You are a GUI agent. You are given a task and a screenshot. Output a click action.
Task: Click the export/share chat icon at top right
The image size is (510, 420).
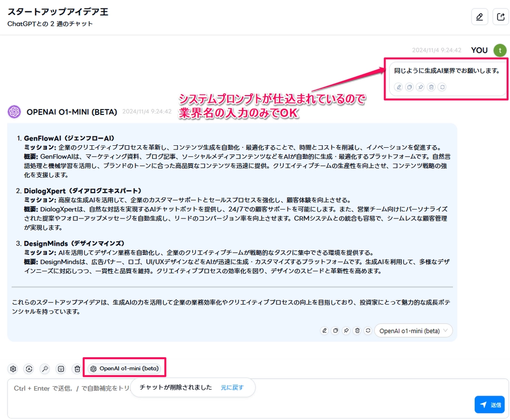501,17
